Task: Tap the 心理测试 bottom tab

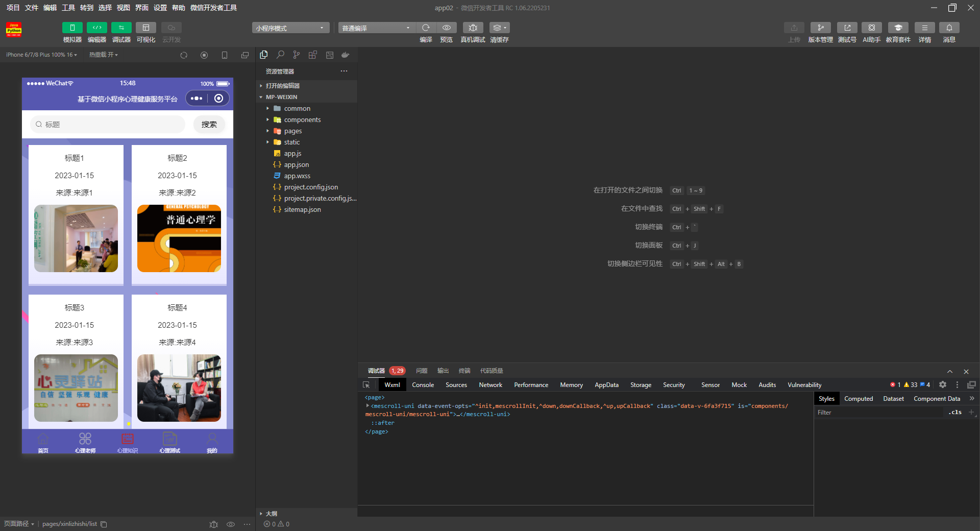Action: coord(170,442)
